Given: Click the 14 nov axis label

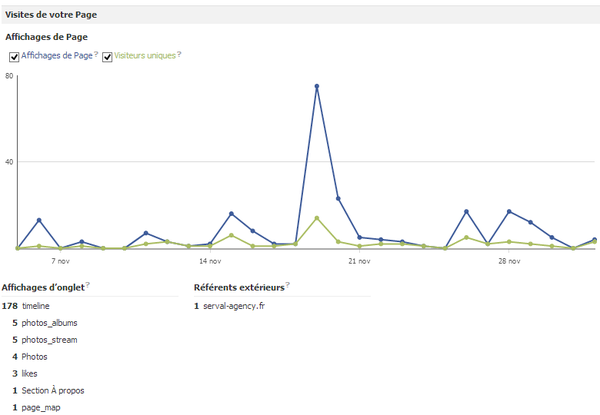Looking at the screenshot, I should coord(210,261).
